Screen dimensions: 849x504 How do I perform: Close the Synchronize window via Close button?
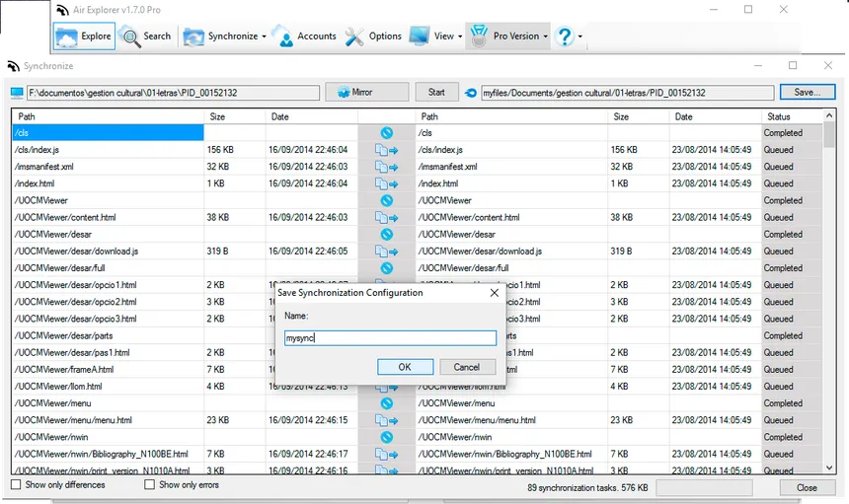[x=807, y=487]
